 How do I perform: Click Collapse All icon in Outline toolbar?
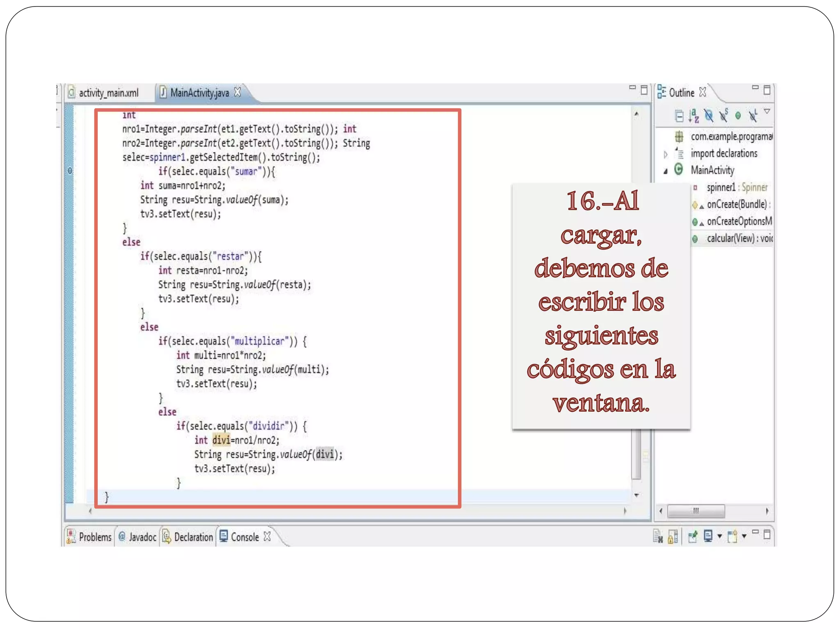tap(679, 116)
